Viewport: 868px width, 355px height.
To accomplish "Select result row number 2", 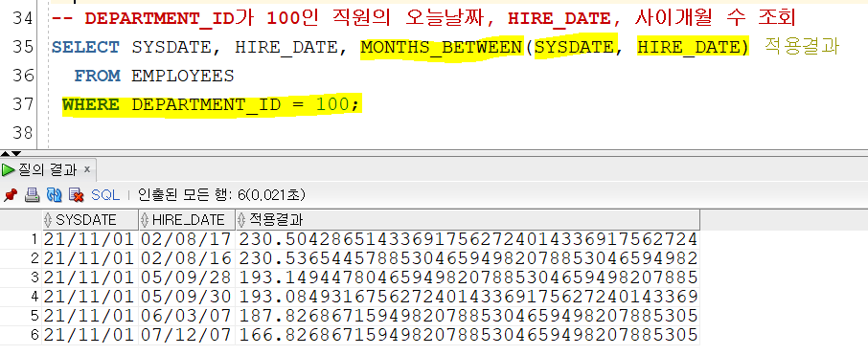I will (x=34, y=258).
